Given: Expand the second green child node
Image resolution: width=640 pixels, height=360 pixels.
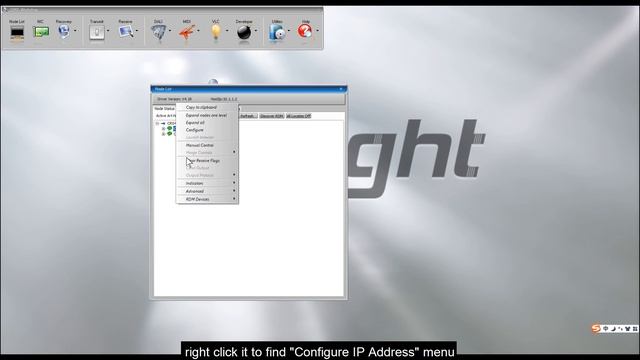Looking at the screenshot, I should coord(163,134).
